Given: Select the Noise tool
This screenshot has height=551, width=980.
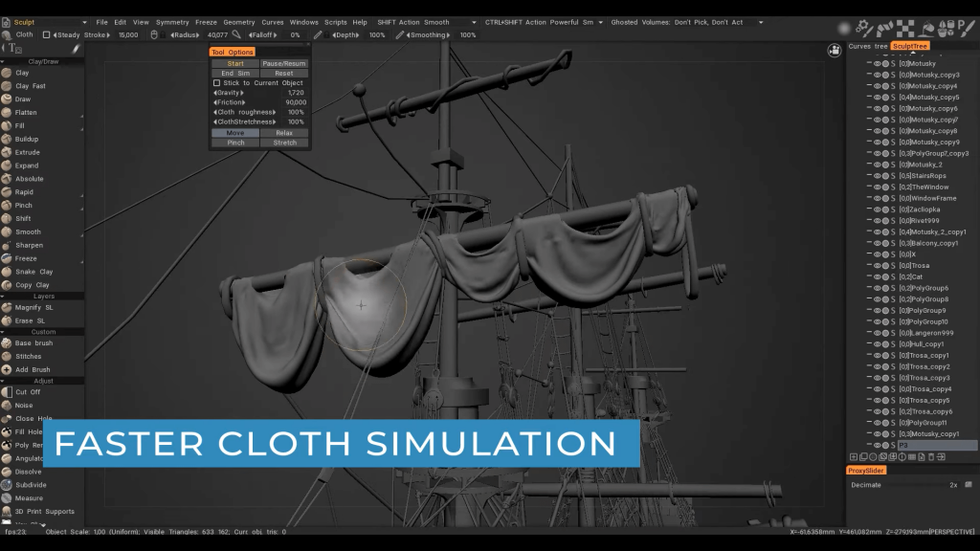Looking at the screenshot, I should tap(24, 405).
